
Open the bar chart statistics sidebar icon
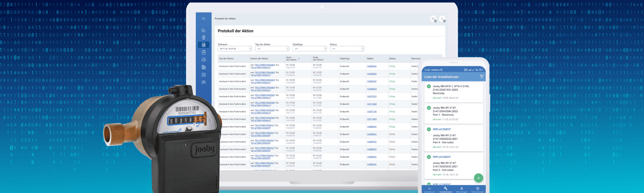[x=204, y=30]
